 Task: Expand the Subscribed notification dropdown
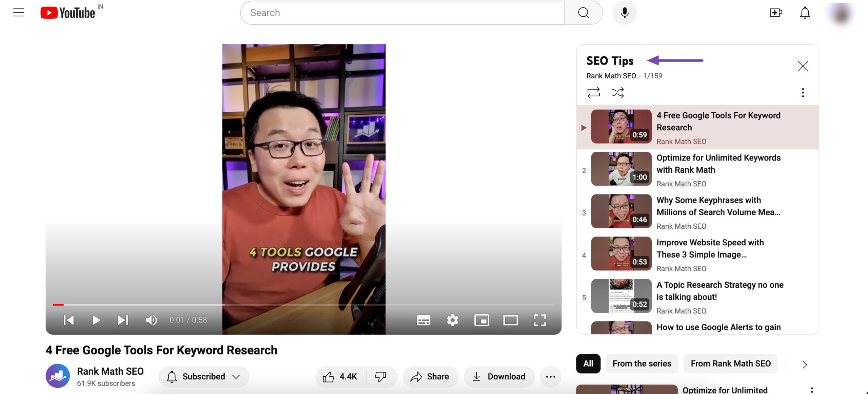click(204, 376)
